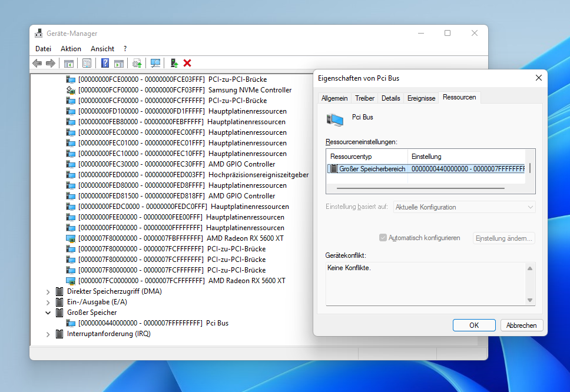Viewport: 570px width, 392px height.
Task: Collapse the Großer Speicher node
Action: 48,313
